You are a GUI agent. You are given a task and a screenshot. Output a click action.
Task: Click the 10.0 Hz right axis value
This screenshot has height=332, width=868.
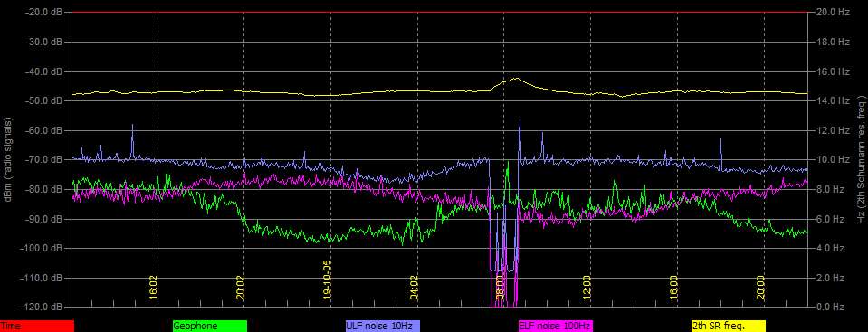(834, 159)
